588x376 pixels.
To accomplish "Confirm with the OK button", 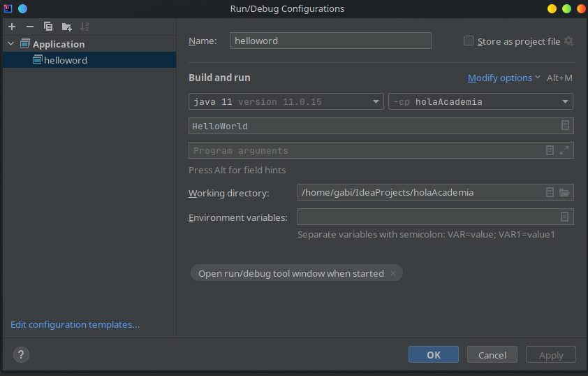I will click(x=434, y=354).
